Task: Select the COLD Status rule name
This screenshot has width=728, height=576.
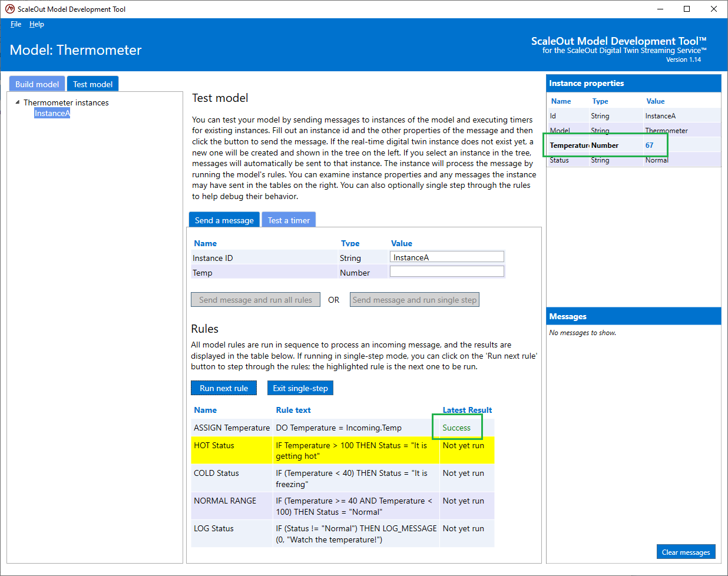Action: coord(216,473)
